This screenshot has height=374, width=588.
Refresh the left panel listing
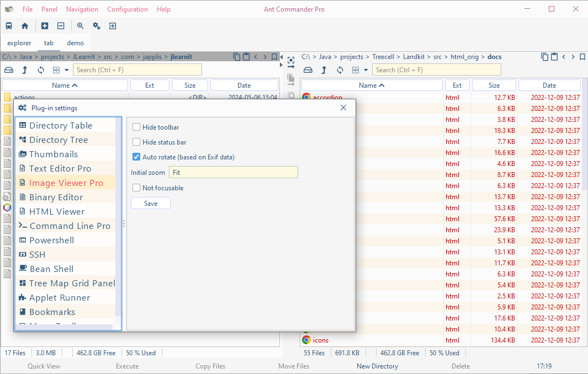click(x=41, y=70)
